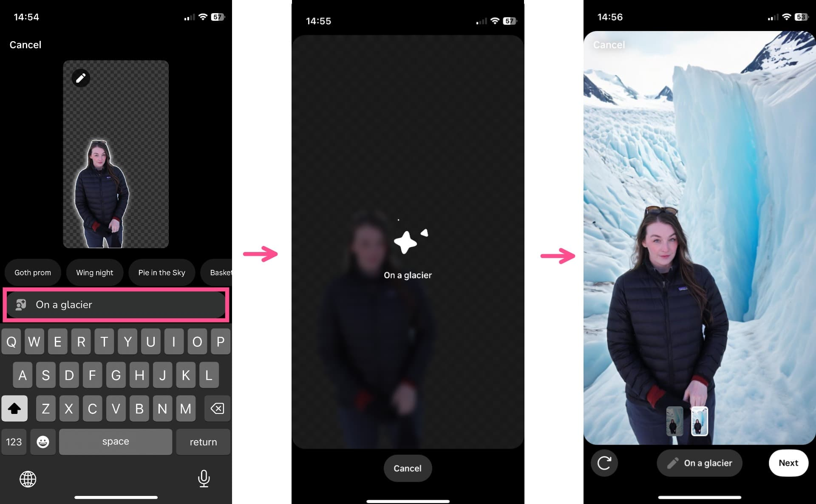This screenshot has height=504, width=816.
Task: Click the 'Next' button to proceed
Action: [788, 463]
